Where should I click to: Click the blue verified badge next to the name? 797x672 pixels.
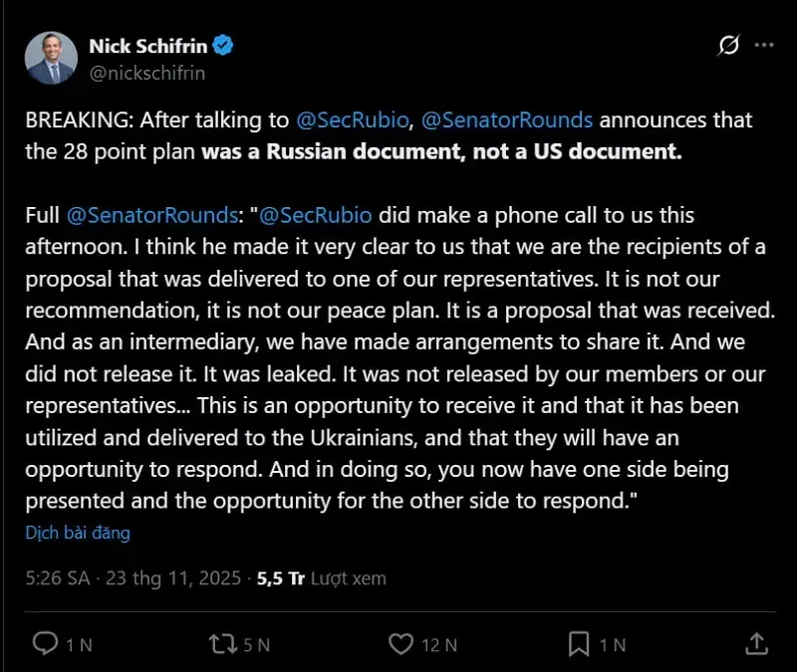point(225,46)
